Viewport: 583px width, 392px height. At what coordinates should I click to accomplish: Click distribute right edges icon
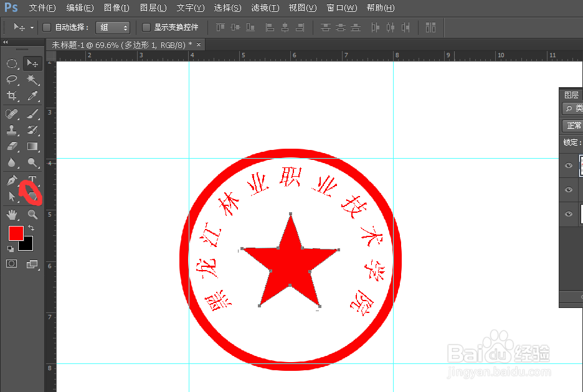(405, 27)
